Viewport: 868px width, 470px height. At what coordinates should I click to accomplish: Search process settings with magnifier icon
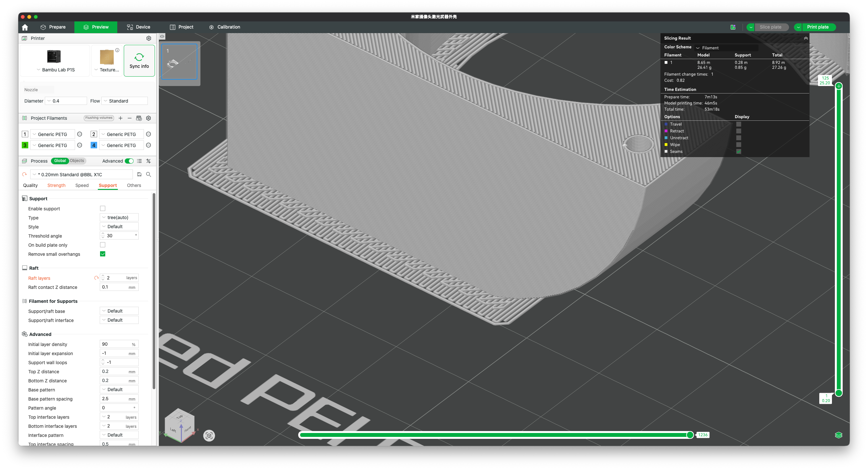click(148, 174)
